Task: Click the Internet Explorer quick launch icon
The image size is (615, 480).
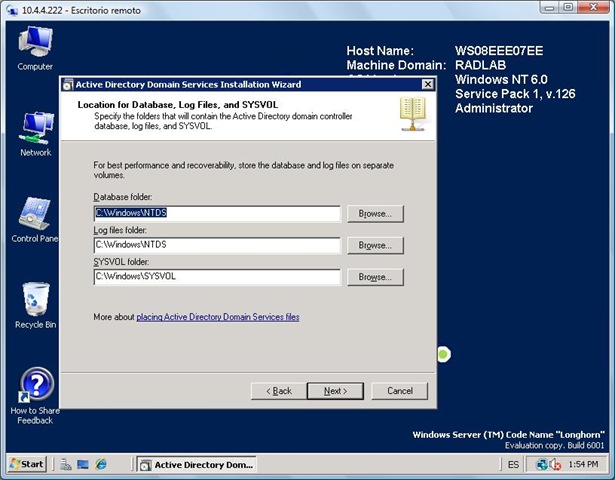Action: (101, 465)
